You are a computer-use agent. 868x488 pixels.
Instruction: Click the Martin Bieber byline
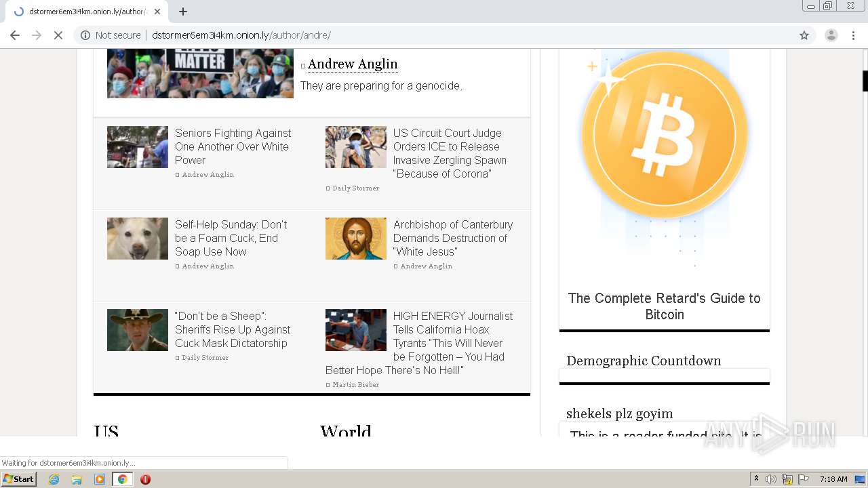click(x=355, y=385)
